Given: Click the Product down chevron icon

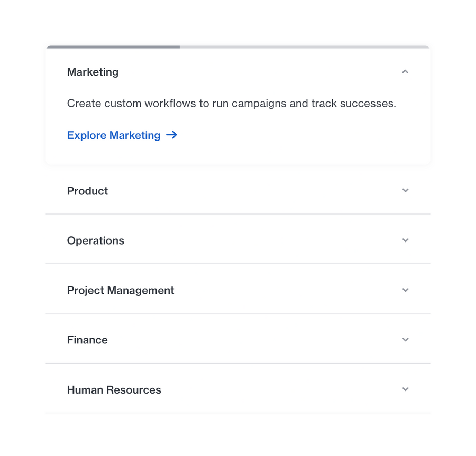Looking at the screenshot, I should [x=405, y=191].
